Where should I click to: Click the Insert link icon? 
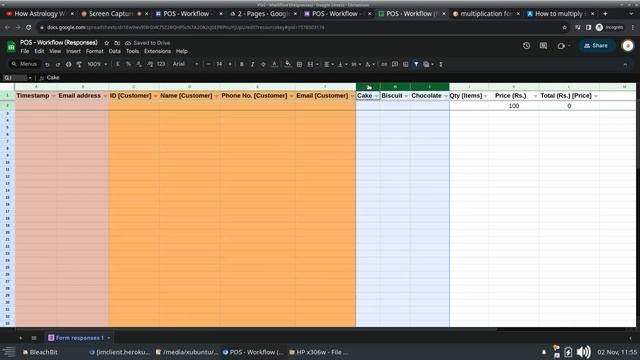(x=384, y=64)
